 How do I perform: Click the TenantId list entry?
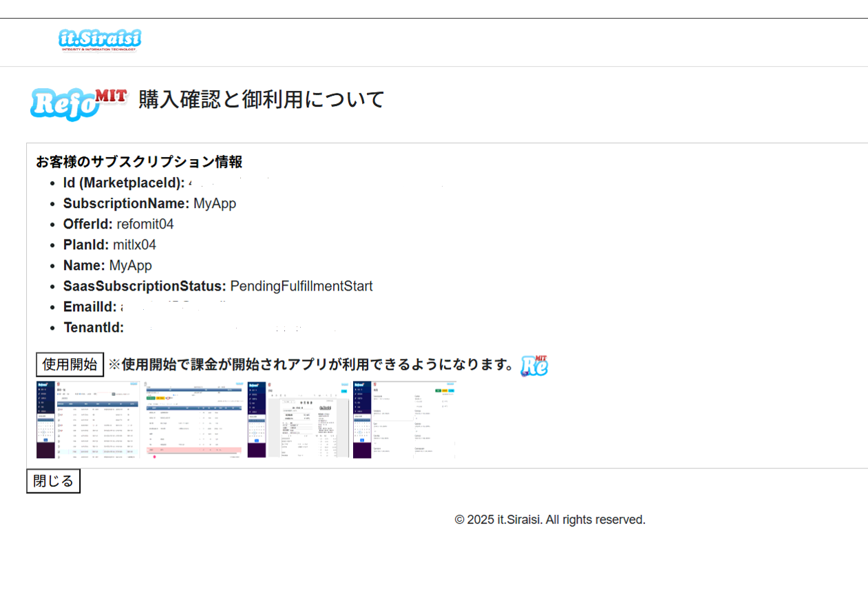point(94,327)
